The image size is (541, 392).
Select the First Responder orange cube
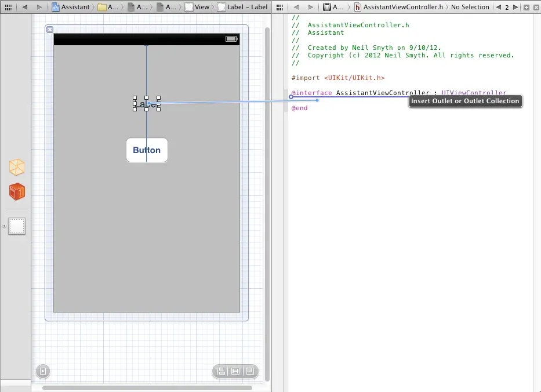click(17, 191)
